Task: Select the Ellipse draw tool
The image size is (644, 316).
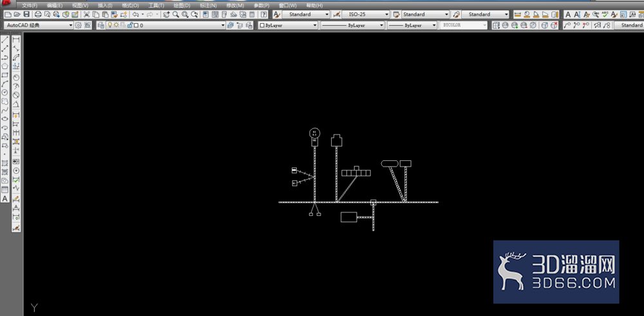Action: (5, 118)
